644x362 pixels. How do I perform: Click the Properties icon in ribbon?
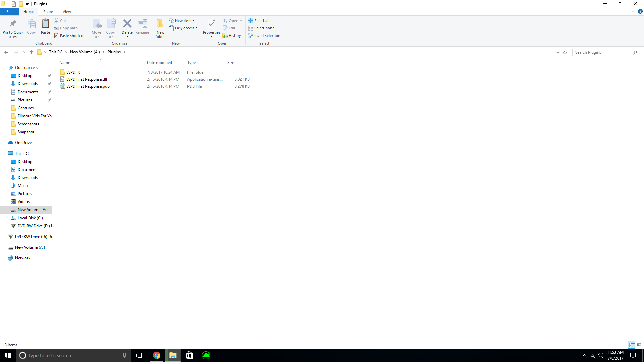click(211, 24)
